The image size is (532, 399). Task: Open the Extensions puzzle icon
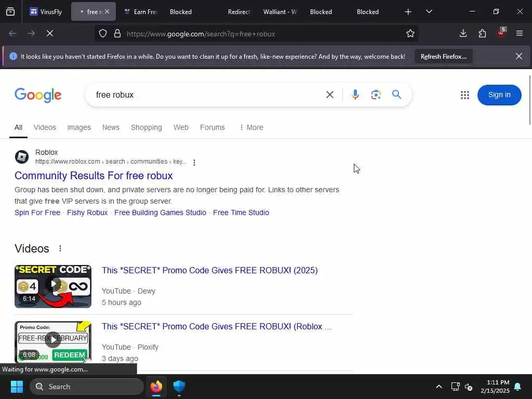(482, 33)
